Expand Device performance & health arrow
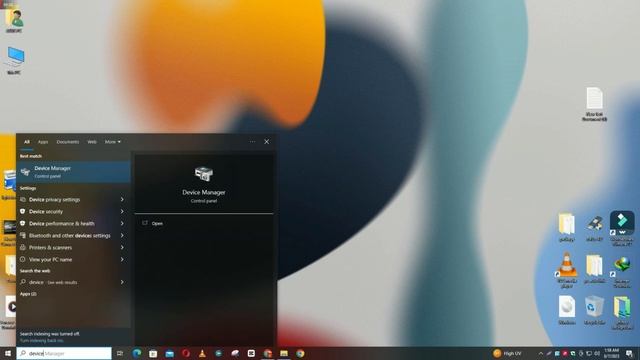The image size is (640, 360). pos(122,223)
